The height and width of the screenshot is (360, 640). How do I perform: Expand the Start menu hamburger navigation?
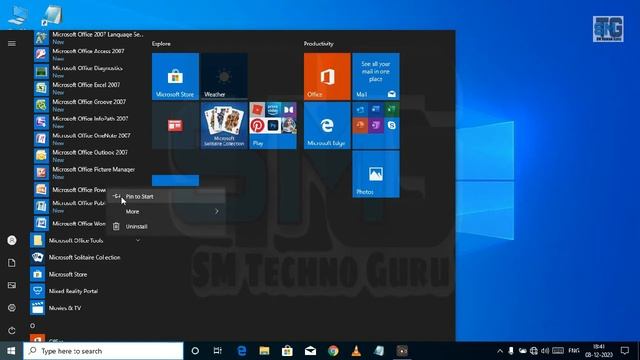[x=12, y=43]
